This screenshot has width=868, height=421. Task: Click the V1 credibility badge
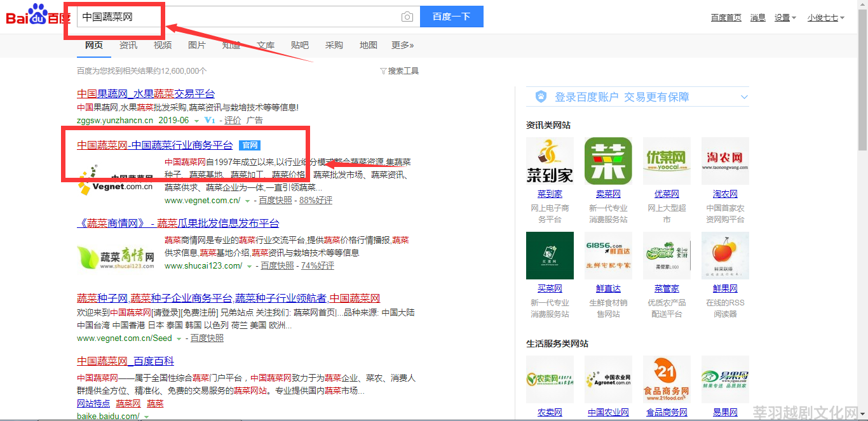(x=210, y=120)
